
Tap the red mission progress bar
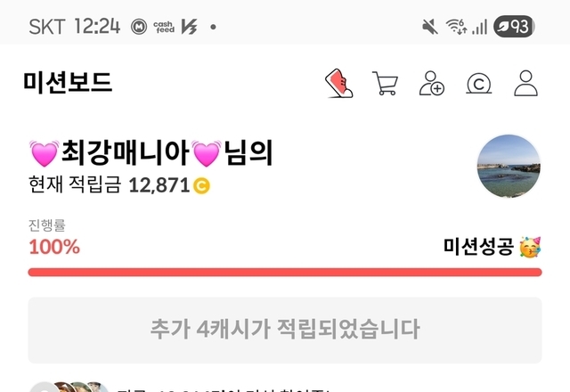(x=285, y=272)
